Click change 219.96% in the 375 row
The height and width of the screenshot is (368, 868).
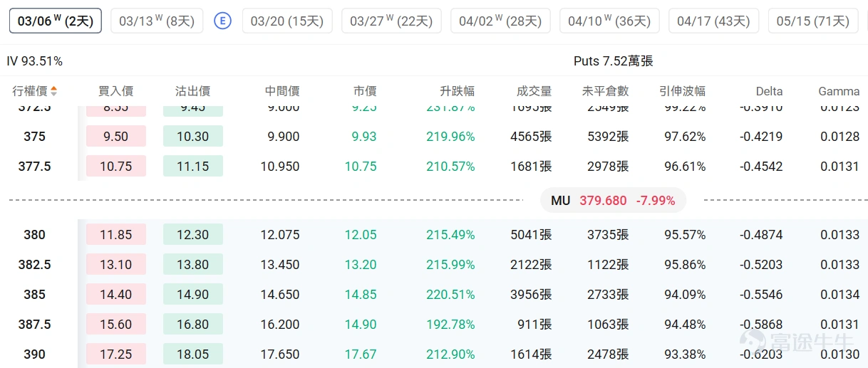[x=451, y=137]
